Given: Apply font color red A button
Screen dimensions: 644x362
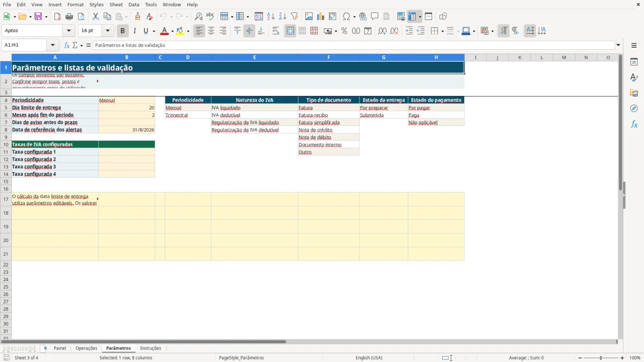Looking at the screenshot, I should point(164,31).
